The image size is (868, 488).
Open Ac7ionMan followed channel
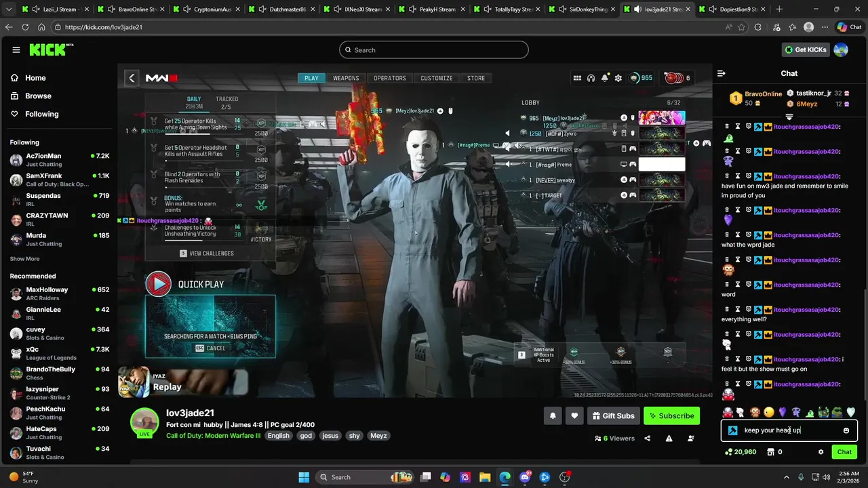[59, 160]
